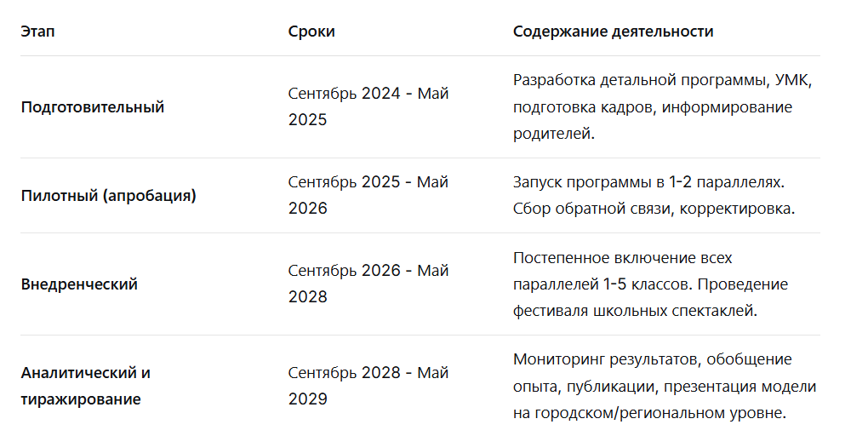Click text 'Постепенное включение всех'
The image size is (868, 436).
click(622, 257)
